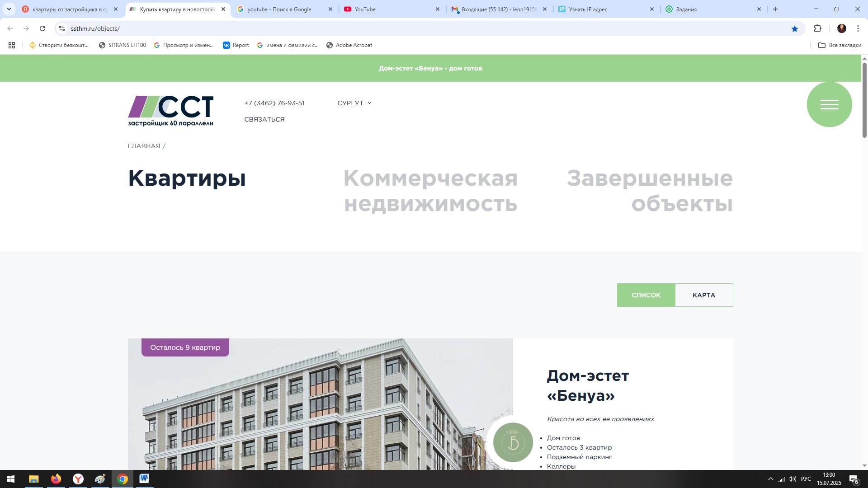Select Коммерческая недвижимость section
868x488 pixels.
pos(430,191)
